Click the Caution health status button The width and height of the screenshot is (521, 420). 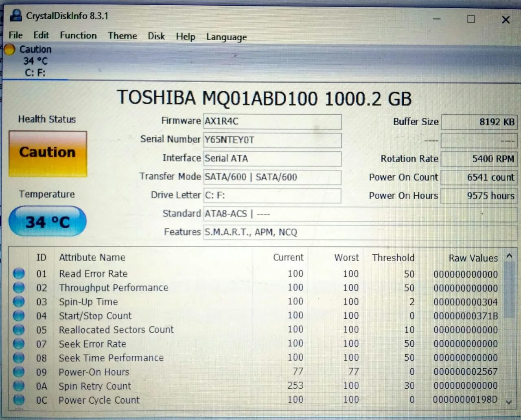[x=48, y=153]
